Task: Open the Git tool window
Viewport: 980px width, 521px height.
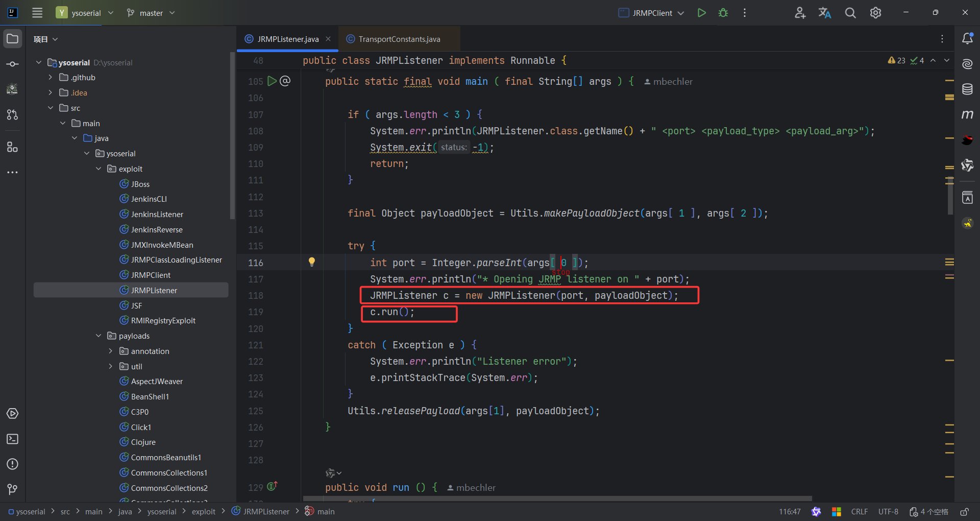Action: pos(13,489)
